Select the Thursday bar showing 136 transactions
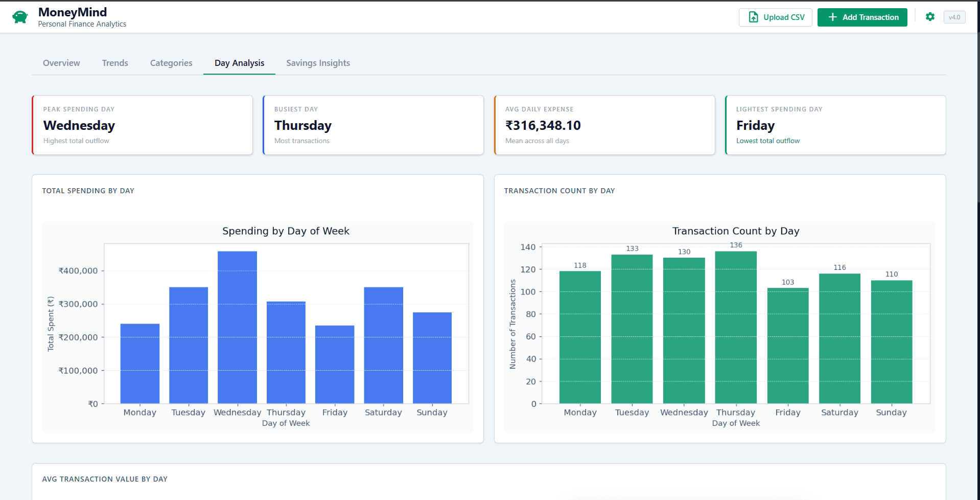The width and height of the screenshot is (980, 500). [736, 327]
